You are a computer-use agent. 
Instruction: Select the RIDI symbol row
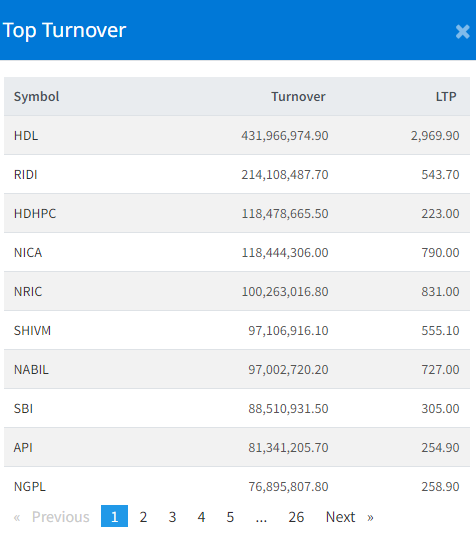[237, 174]
